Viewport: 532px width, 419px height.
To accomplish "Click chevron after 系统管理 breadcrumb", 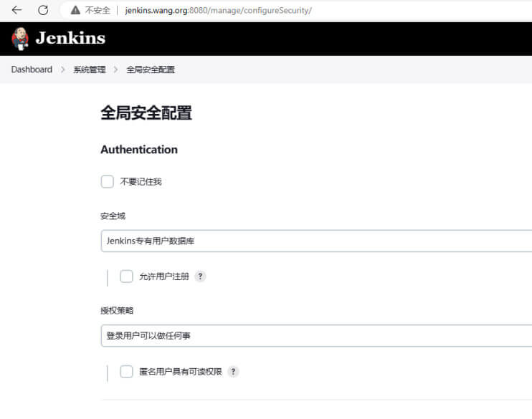I will [115, 69].
